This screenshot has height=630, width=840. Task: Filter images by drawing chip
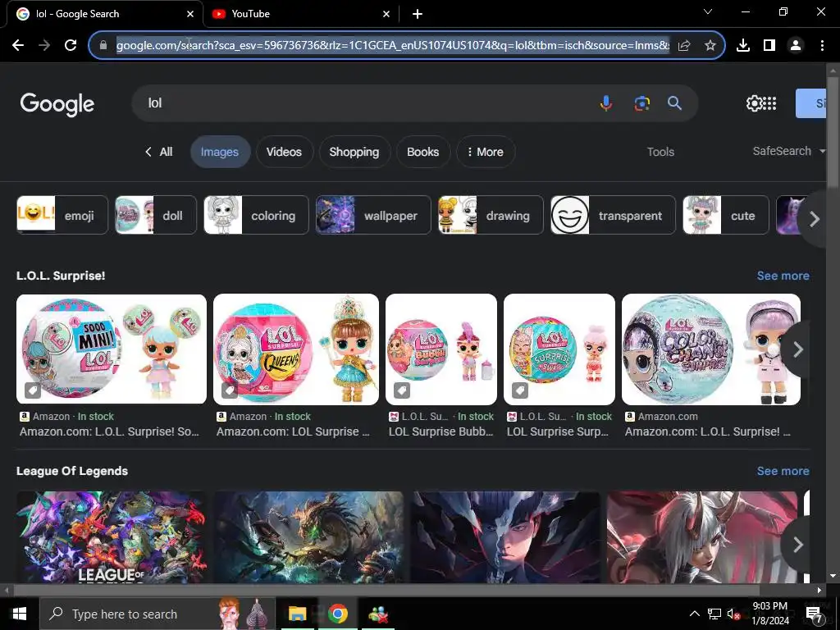pos(491,216)
